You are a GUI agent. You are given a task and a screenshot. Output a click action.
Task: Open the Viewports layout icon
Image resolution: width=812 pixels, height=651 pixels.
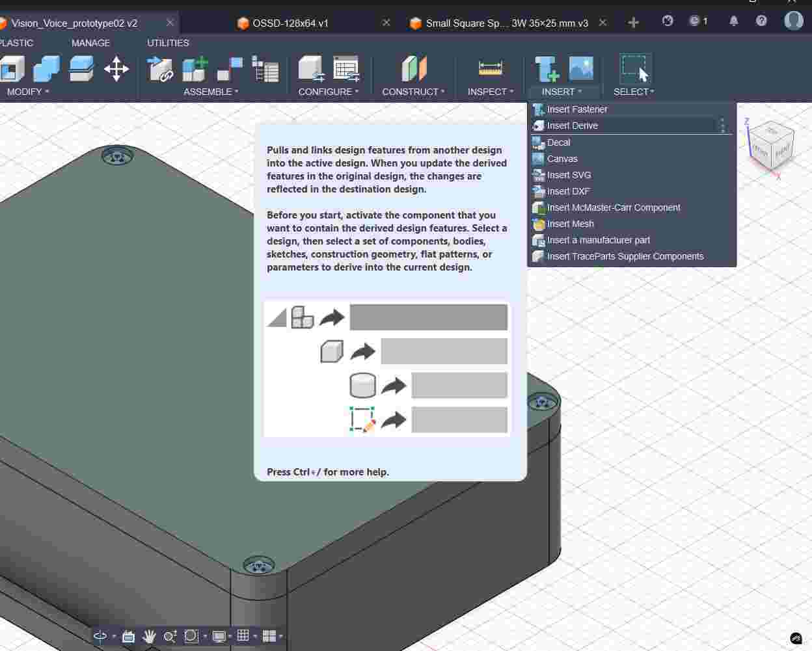click(269, 636)
